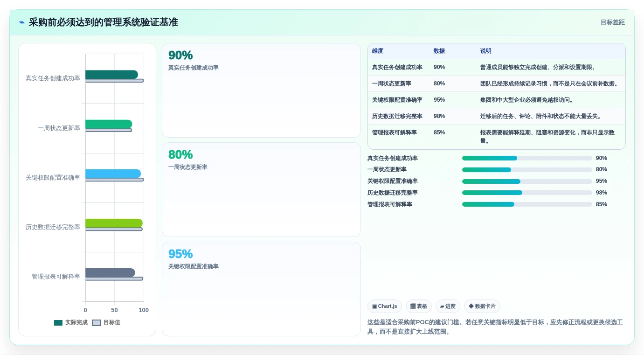Click the blue lightning icon beside the title
The width and height of the screenshot is (644, 355).
click(x=22, y=22)
